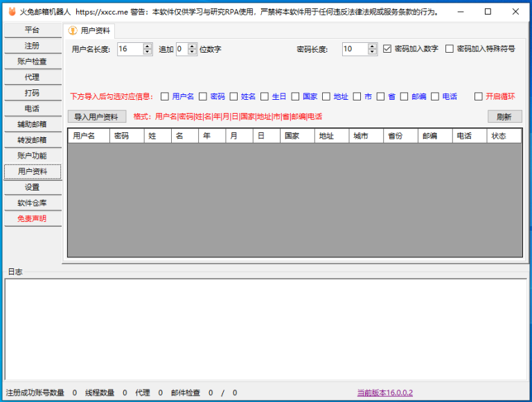Click the 地址 column header
This screenshot has width=532, height=402.
[x=332, y=136]
